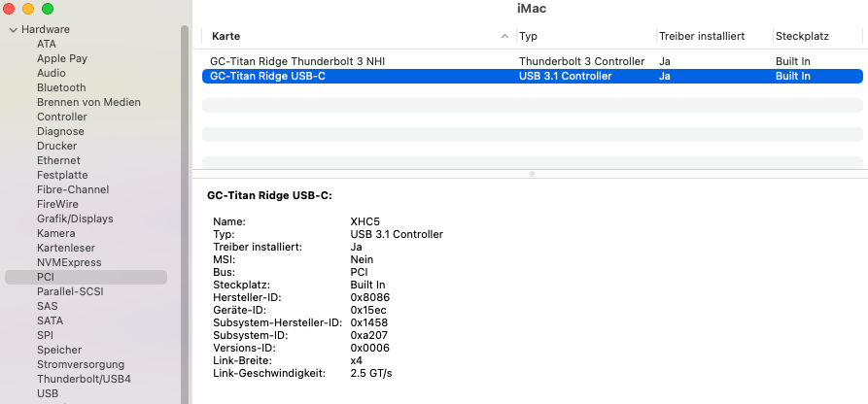Show Ethernet hardware information
The width and height of the screenshot is (868, 404).
(x=58, y=160)
